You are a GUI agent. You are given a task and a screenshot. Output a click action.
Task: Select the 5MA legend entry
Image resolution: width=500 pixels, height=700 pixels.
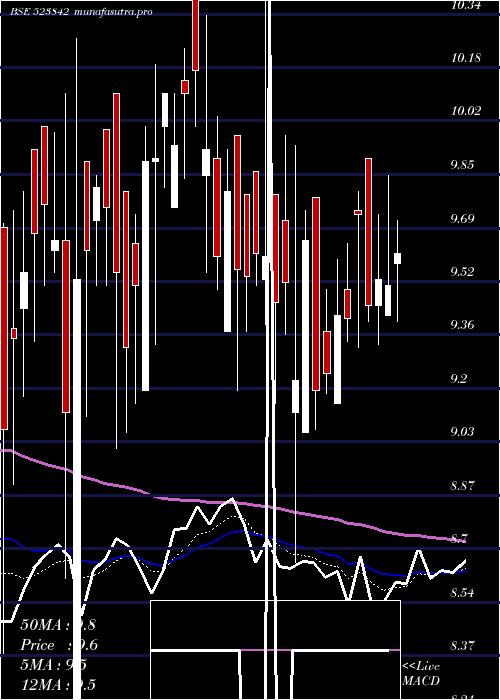click(x=53, y=665)
